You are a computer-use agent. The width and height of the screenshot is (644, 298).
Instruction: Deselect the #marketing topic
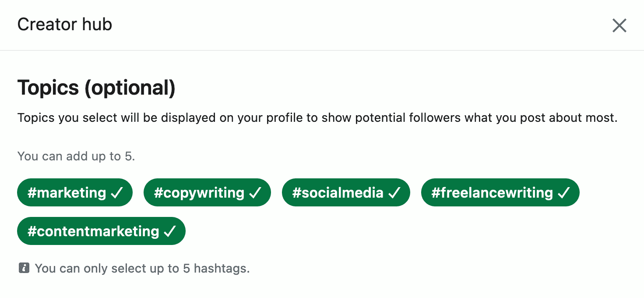point(74,192)
